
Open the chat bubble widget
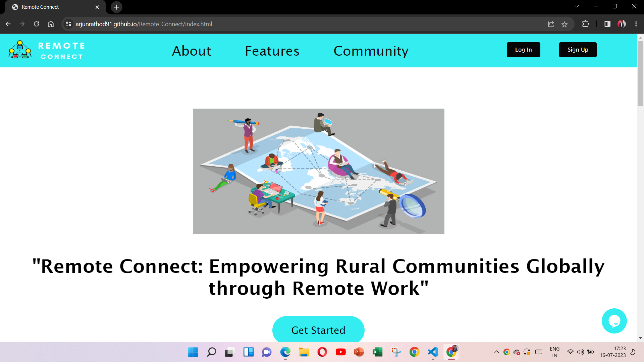point(614,321)
